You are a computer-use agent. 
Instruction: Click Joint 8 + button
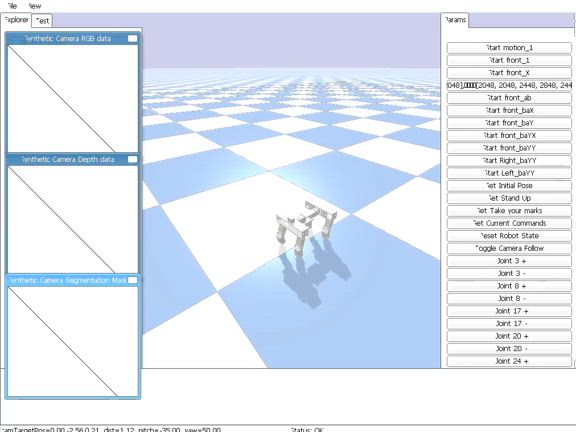(509, 286)
